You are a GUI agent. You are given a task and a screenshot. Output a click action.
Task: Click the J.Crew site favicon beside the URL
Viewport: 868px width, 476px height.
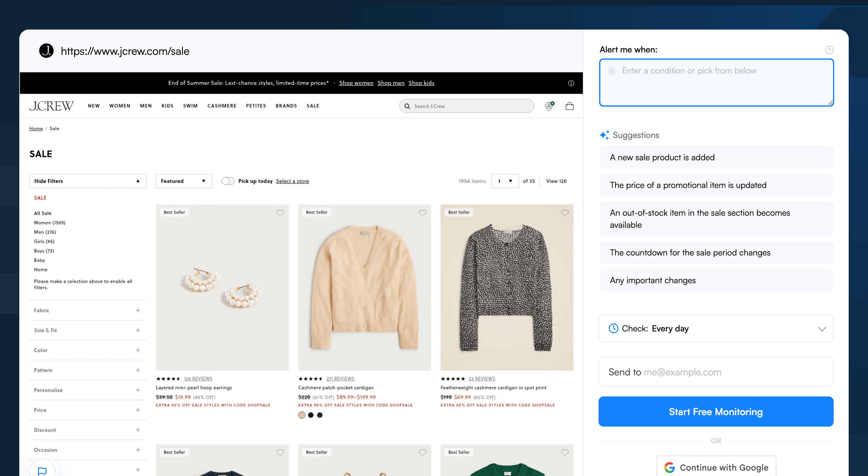point(46,51)
